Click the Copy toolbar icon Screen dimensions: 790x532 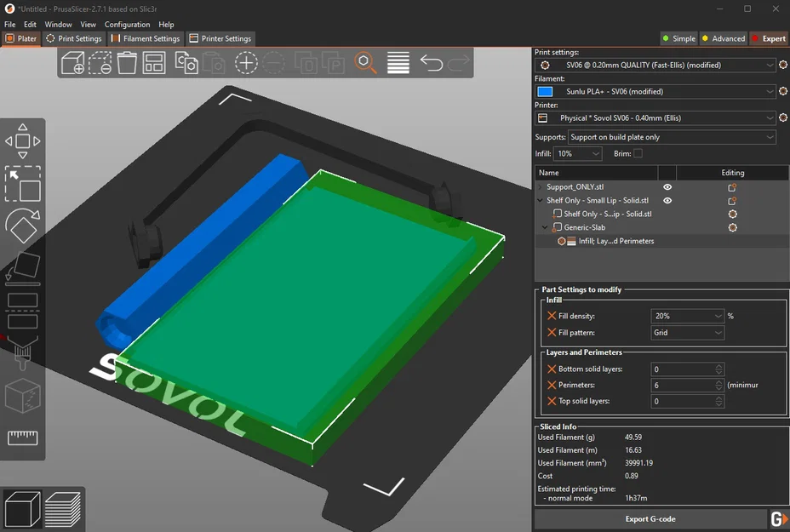point(186,63)
